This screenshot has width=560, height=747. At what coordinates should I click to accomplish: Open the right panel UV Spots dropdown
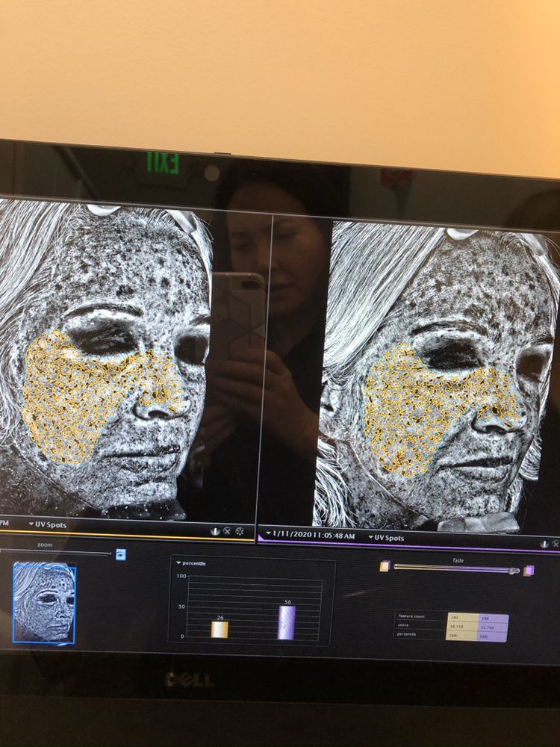[388, 538]
